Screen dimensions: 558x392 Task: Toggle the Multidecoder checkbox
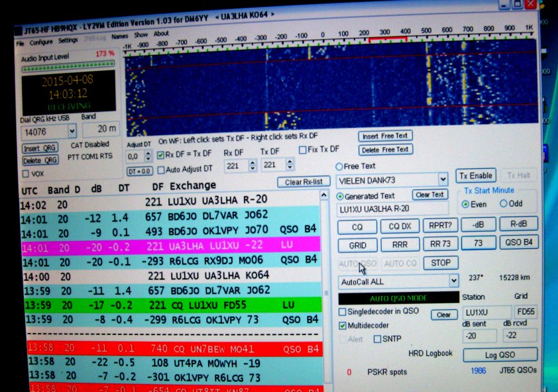pyautogui.click(x=343, y=326)
